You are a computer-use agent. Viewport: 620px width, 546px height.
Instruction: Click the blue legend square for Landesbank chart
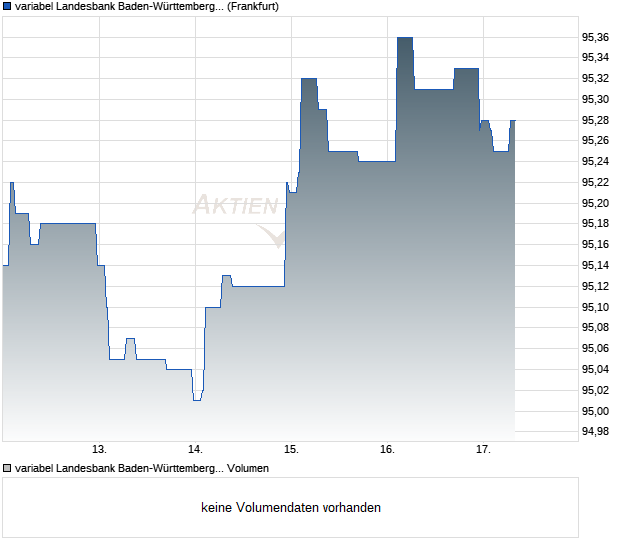point(7,6)
